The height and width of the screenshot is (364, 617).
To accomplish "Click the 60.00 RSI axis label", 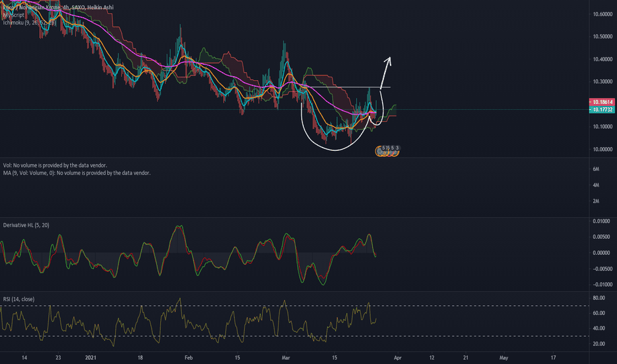I will point(599,313).
